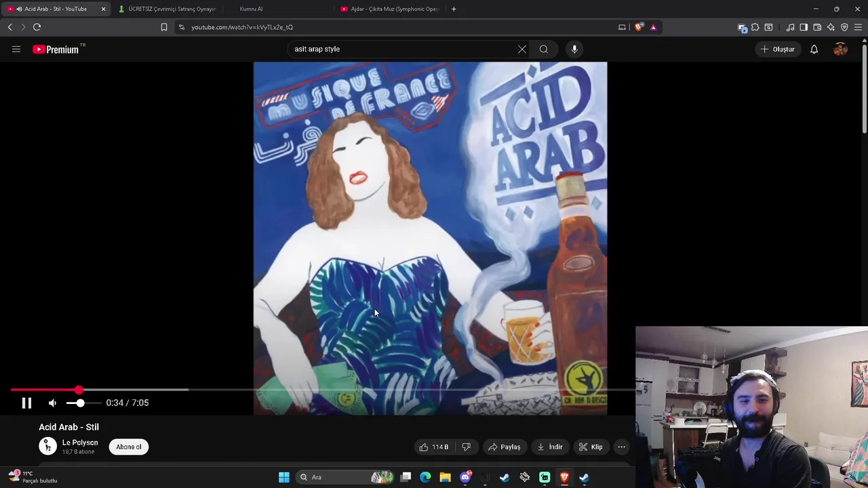868x488 pixels.
Task: Adjust the volume slider knob
Action: (x=80, y=403)
